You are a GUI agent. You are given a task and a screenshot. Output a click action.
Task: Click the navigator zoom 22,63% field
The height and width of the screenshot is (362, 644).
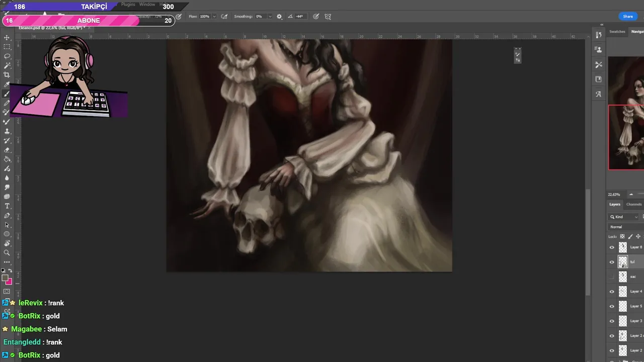(x=615, y=194)
